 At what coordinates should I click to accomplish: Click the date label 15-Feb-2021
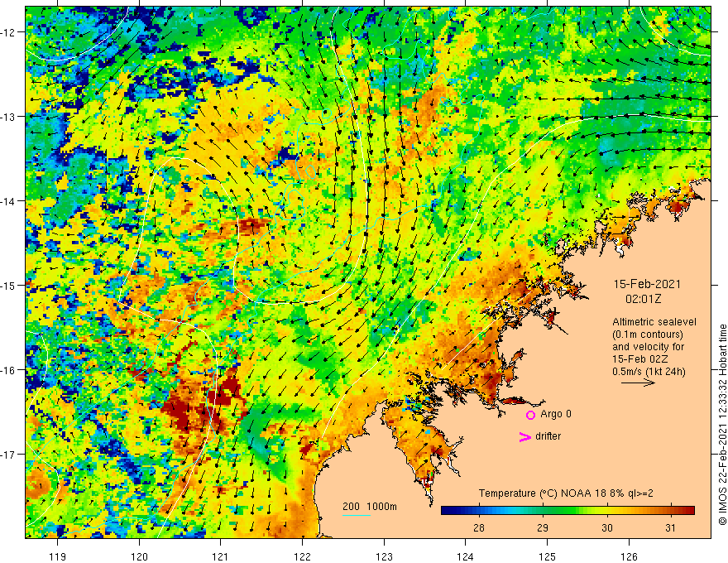(647, 284)
